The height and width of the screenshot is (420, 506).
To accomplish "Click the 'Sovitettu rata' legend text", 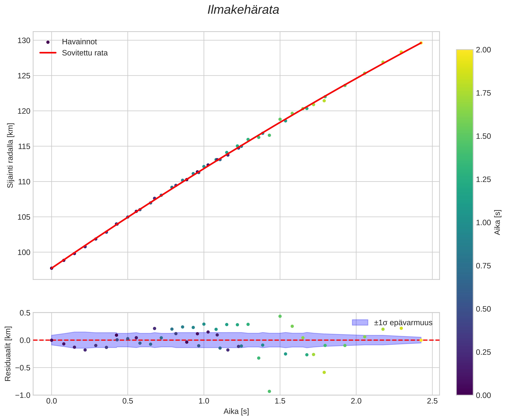I will pos(85,53).
